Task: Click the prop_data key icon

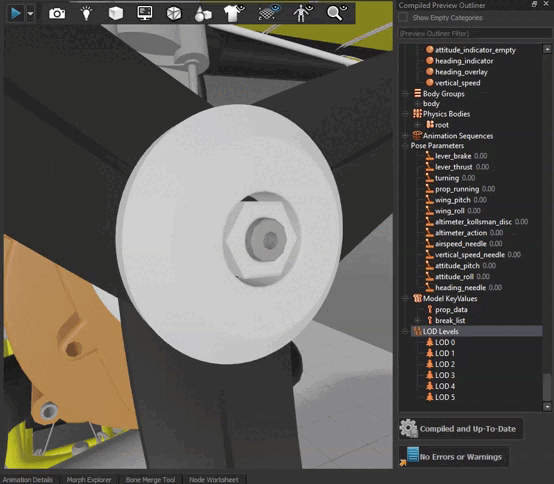Action: 430,309
